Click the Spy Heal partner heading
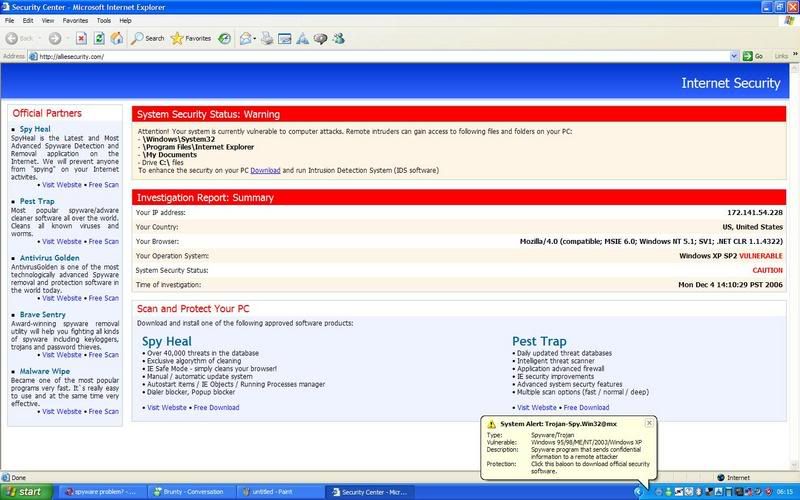 coord(35,129)
